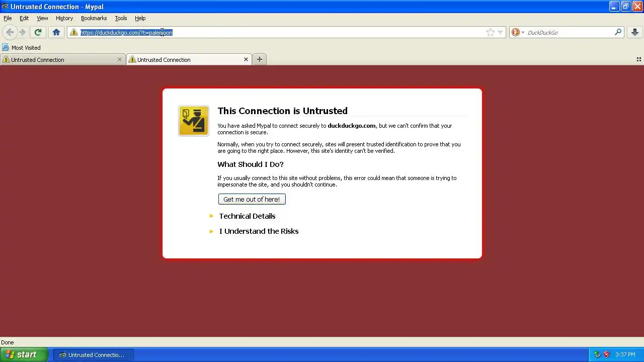Select the Mypal taskbar button

point(94,354)
